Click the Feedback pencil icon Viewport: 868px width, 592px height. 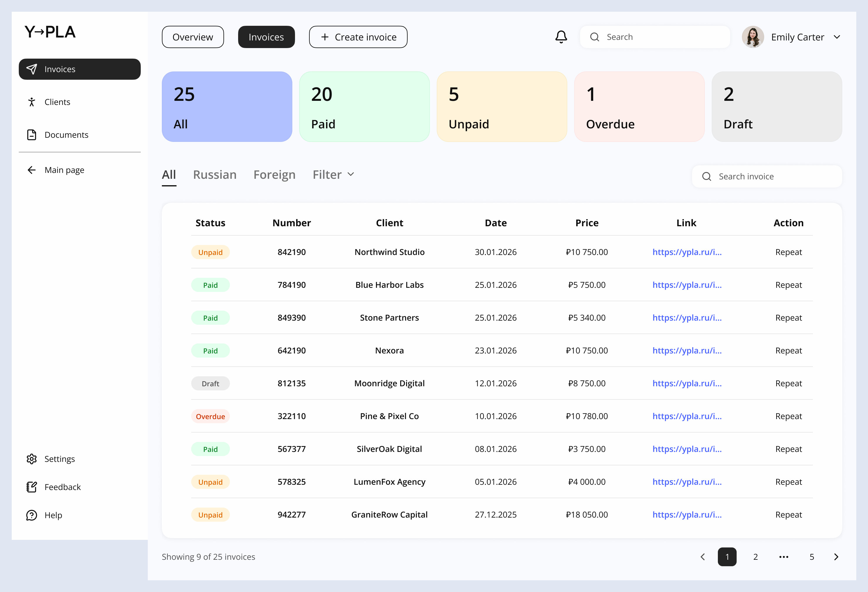32,487
